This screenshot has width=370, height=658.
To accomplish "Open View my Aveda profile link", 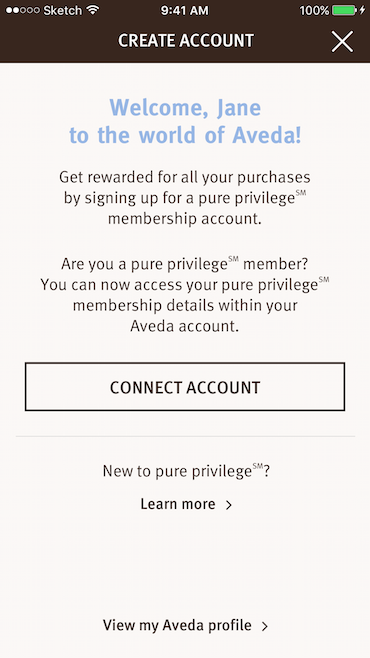I will [x=177, y=625].
